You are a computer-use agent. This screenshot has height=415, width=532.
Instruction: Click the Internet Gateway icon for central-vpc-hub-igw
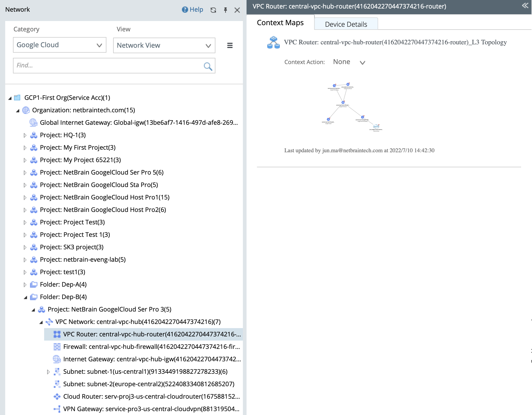[57, 359]
